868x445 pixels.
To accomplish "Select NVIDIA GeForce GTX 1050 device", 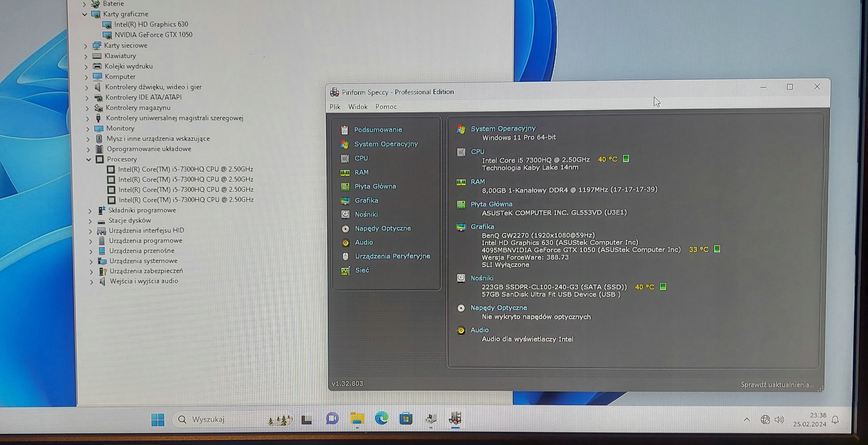I will (x=153, y=35).
